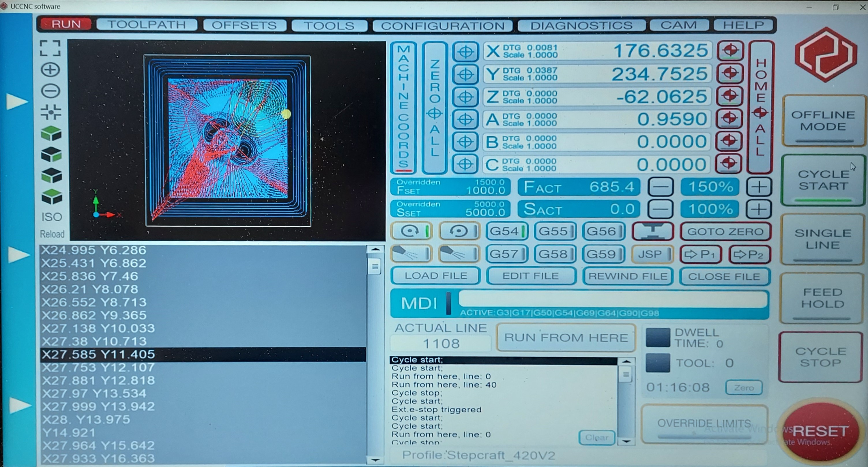Maximize the toolpath viewer with fullscreen icon
This screenshot has height=467, width=868.
point(50,48)
